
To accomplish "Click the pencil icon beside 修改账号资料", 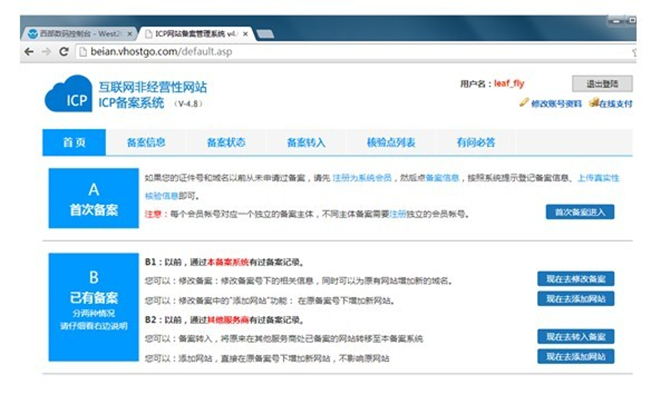I will tap(524, 102).
